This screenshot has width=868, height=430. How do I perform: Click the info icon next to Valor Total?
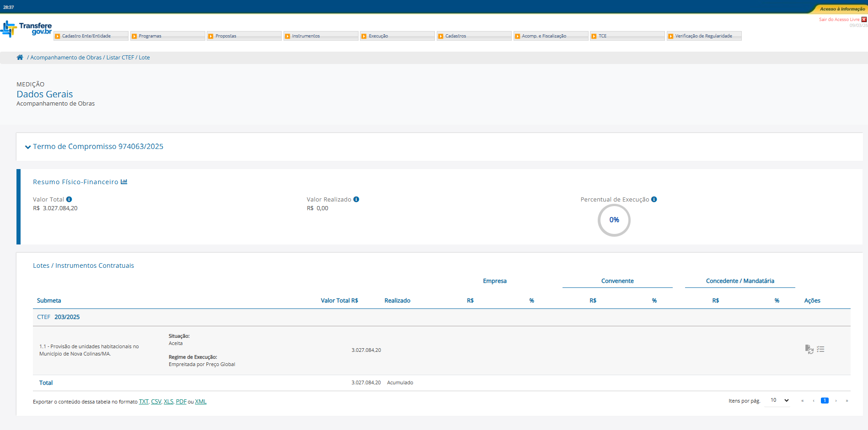(x=69, y=199)
